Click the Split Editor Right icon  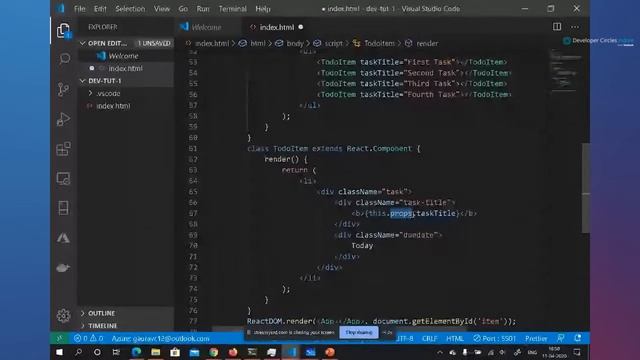click(557, 27)
